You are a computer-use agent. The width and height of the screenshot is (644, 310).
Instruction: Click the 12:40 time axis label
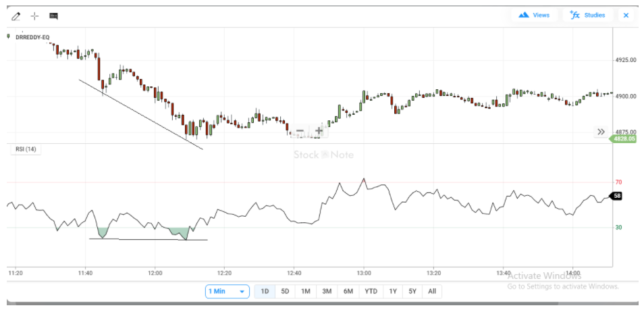(294, 273)
